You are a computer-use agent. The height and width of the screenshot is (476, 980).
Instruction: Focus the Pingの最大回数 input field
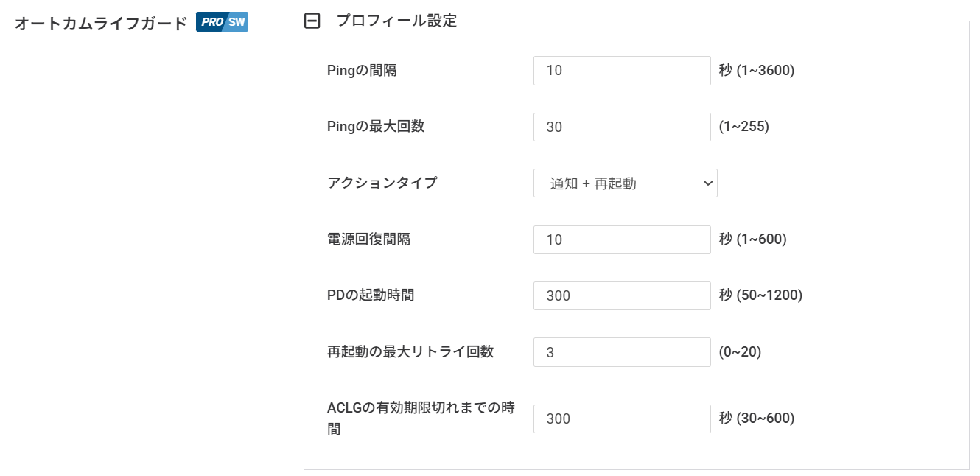pyautogui.click(x=622, y=127)
